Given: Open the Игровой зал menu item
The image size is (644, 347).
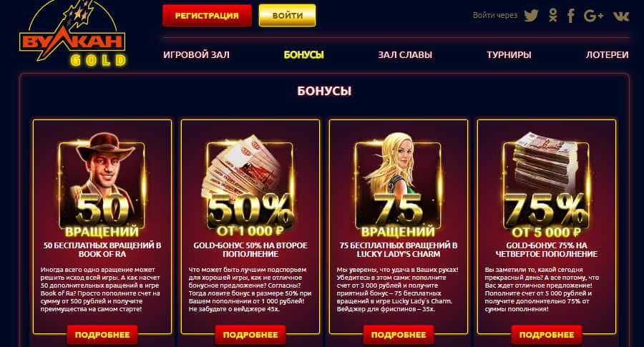Looking at the screenshot, I should point(196,54).
